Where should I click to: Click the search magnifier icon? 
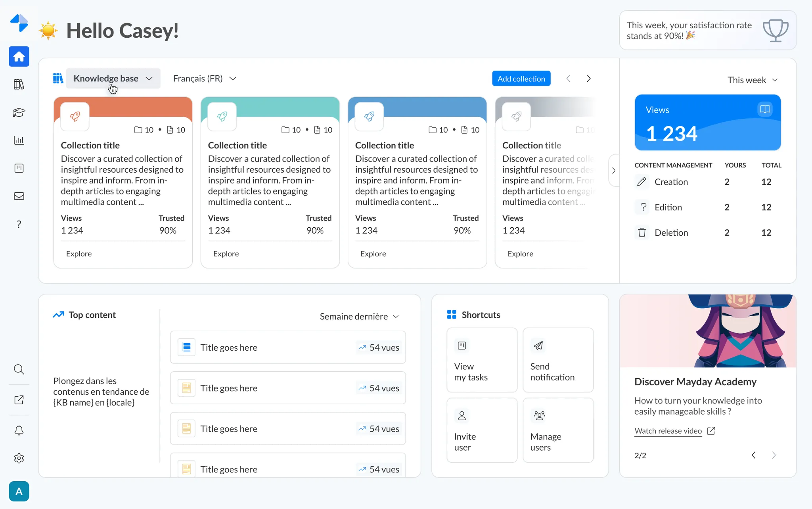tap(19, 369)
